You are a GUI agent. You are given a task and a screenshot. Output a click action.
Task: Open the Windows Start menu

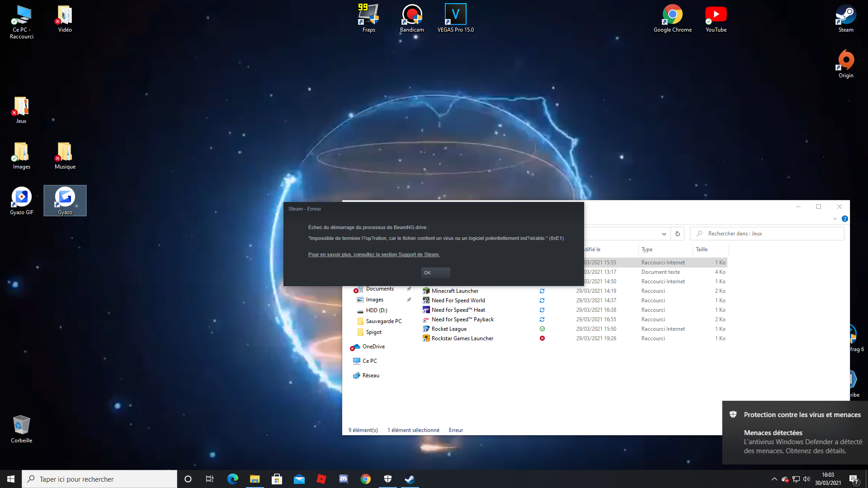(x=11, y=479)
